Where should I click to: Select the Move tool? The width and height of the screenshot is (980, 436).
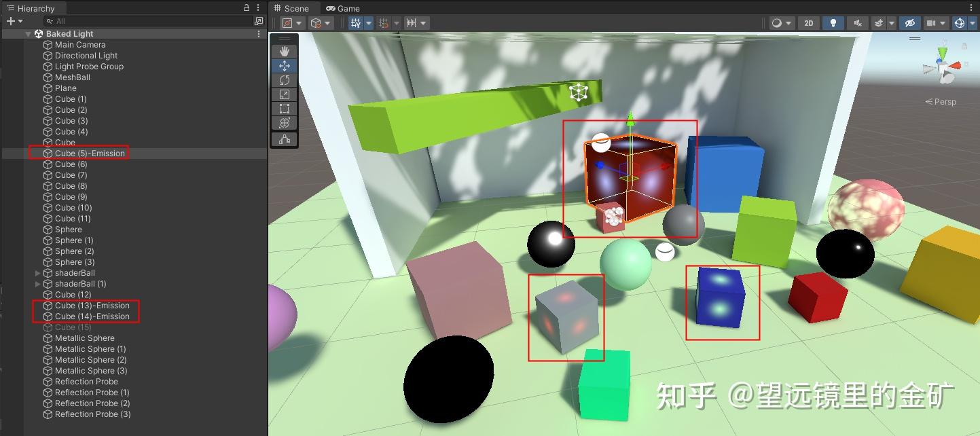pos(284,65)
